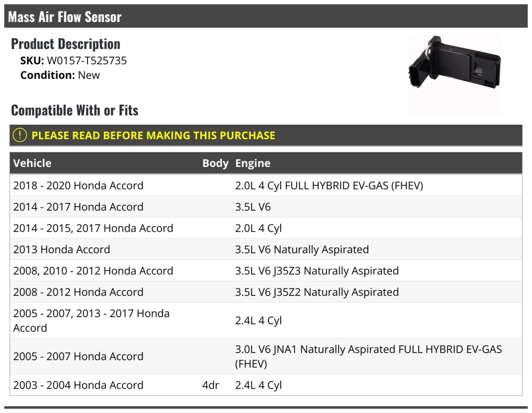Click the SKU W0157-T525735 text
Image resolution: width=532 pixels, height=413 pixels.
coord(74,60)
